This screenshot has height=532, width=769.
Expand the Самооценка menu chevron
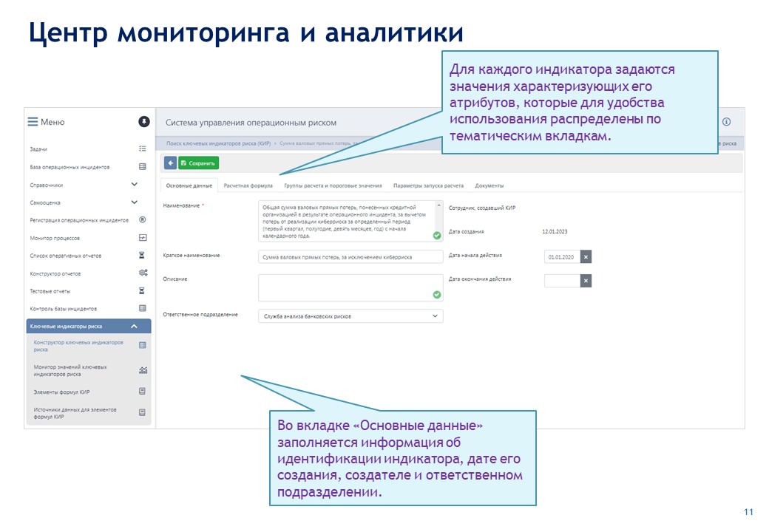click(x=135, y=202)
